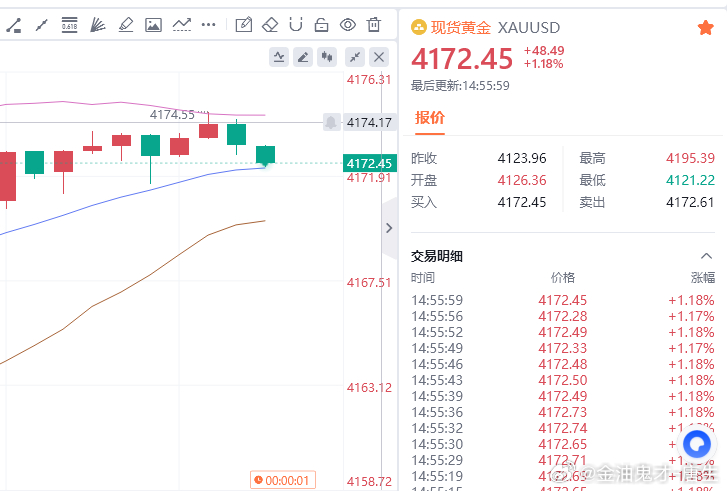Select the trend line drawing tool
The image size is (727, 491).
pos(13,25)
